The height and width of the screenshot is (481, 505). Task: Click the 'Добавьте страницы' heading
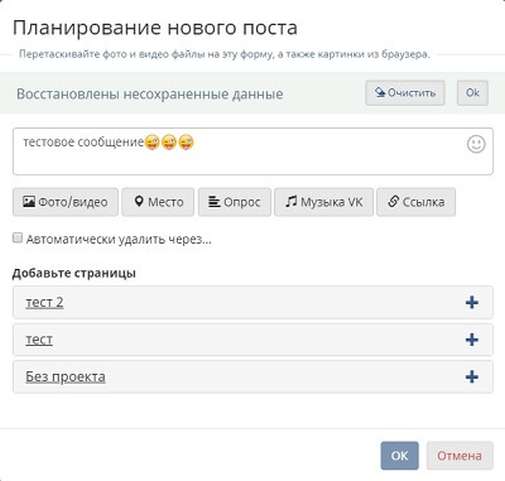click(74, 273)
